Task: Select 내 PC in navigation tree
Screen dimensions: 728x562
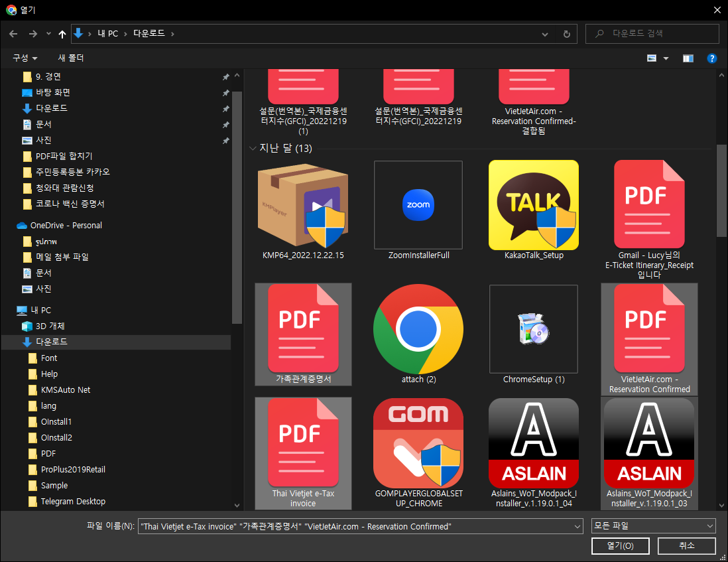Action: click(41, 311)
